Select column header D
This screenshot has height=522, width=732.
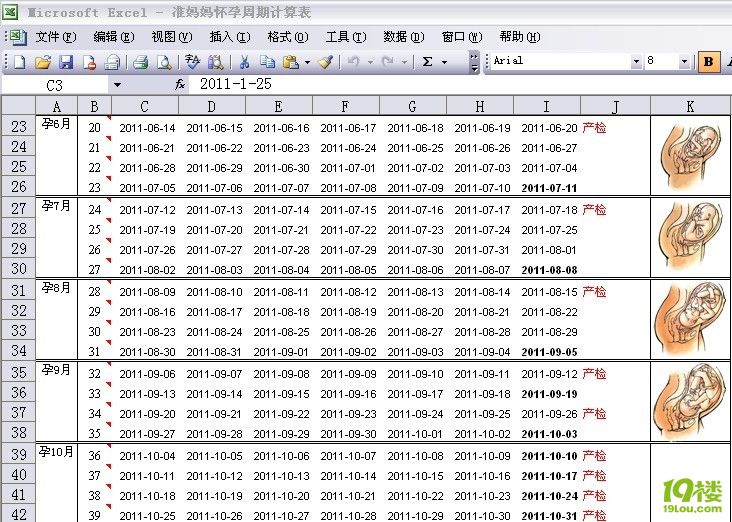pyautogui.click(x=211, y=107)
